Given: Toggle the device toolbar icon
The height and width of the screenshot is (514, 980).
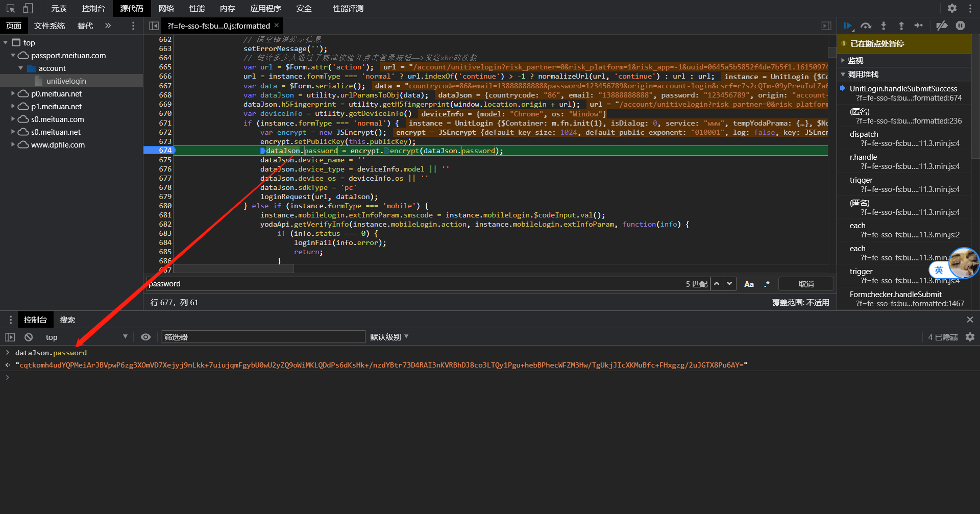Looking at the screenshot, I should [28, 8].
